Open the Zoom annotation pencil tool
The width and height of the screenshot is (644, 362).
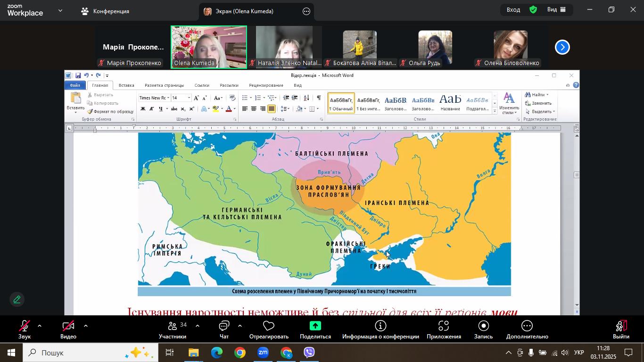(17, 299)
